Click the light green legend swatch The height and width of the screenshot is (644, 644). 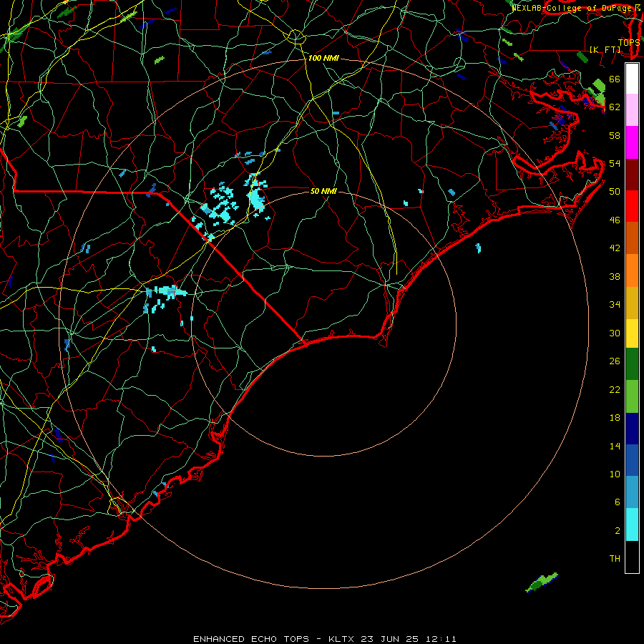(632, 396)
